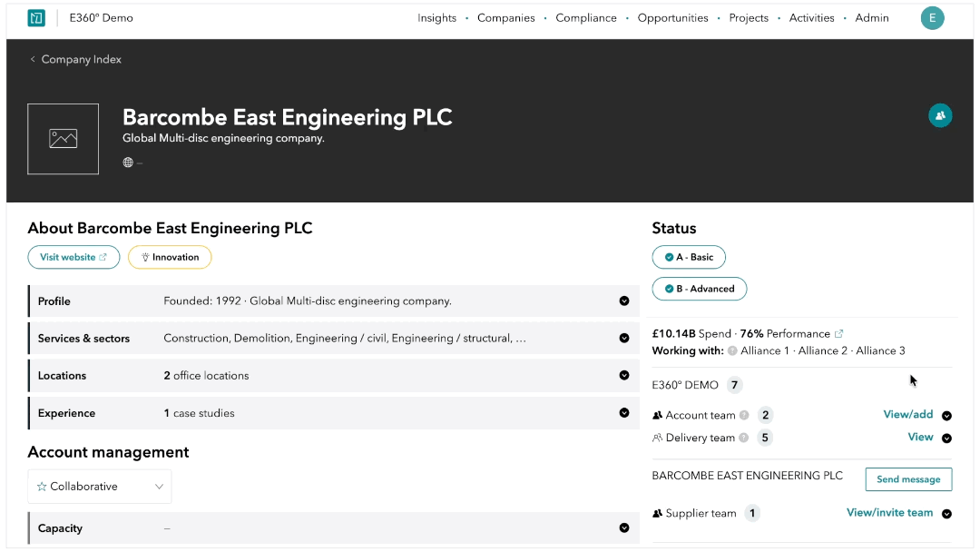This screenshot has height=552, width=980.
Task: Click the team icon in company header
Action: [x=940, y=115]
